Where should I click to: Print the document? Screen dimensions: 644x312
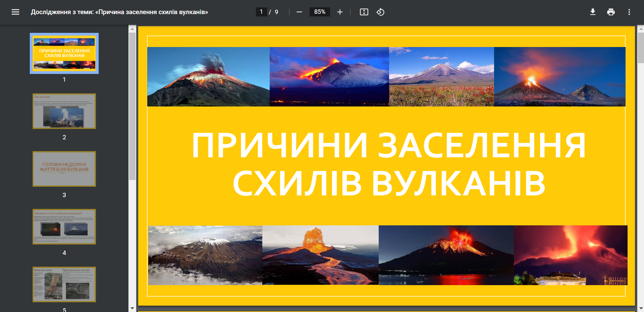pyautogui.click(x=611, y=12)
